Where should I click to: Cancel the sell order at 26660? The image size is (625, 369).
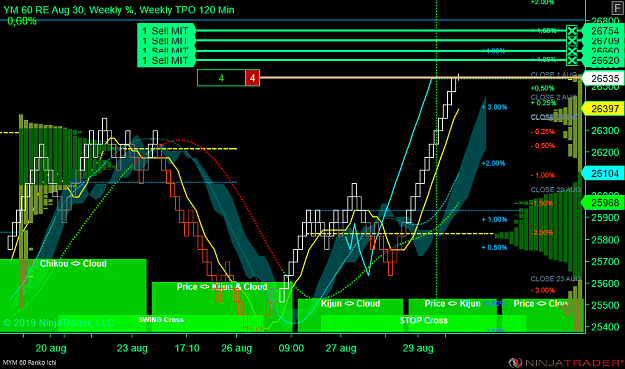(x=572, y=51)
